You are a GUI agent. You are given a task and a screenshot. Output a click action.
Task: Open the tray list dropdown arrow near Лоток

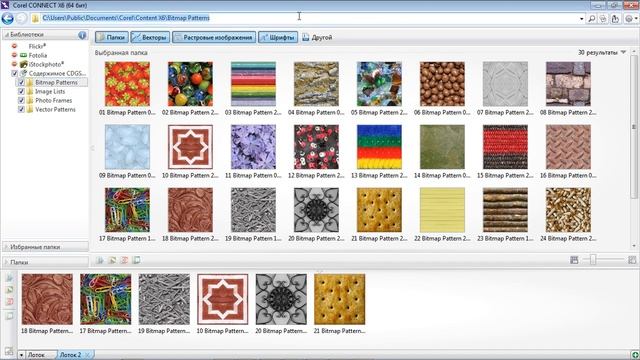click(x=21, y=355)
